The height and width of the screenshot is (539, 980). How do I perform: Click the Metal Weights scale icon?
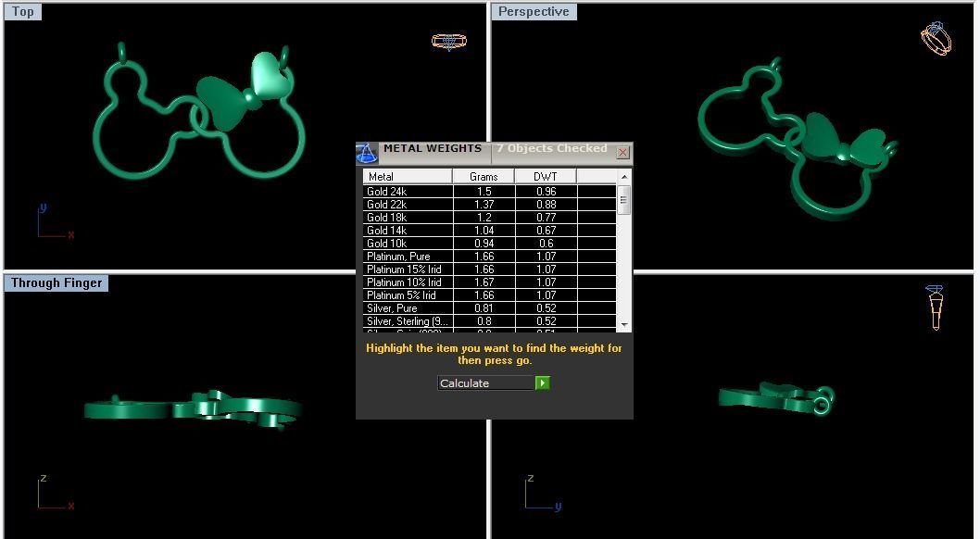[366, 153]
